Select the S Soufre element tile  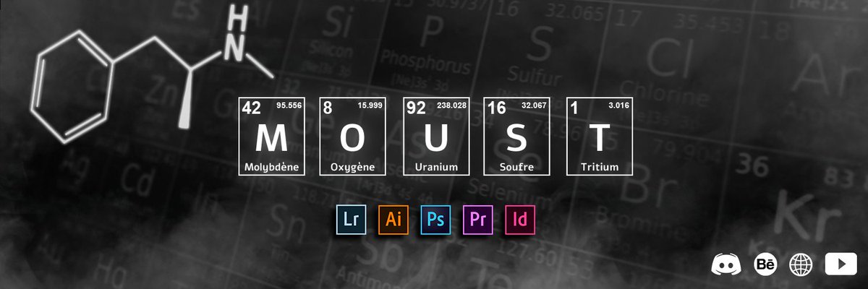(x=517, y=137)
